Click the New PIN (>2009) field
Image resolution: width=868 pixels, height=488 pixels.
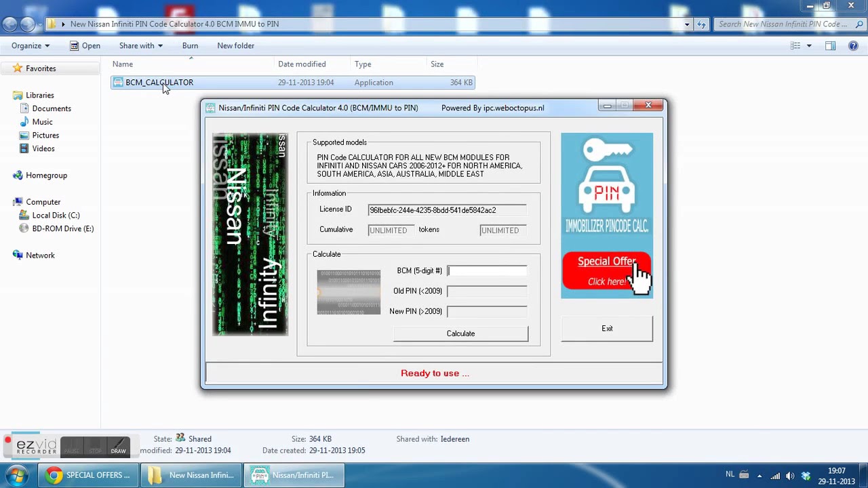pos(487,312)
